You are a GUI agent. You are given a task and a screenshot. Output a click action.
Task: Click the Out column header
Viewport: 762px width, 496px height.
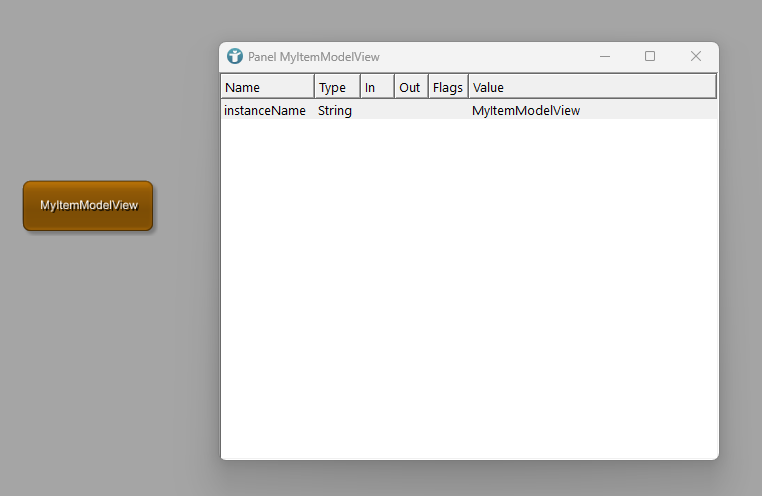410,87
